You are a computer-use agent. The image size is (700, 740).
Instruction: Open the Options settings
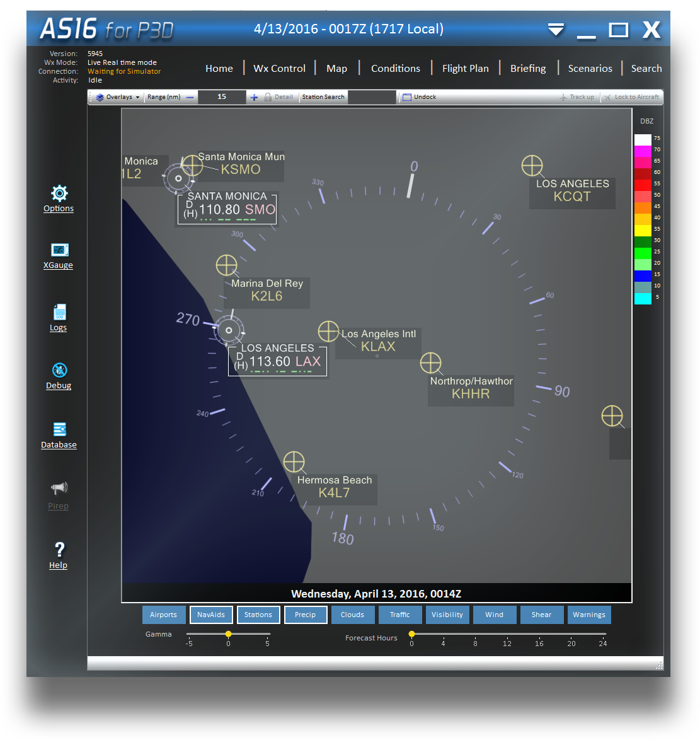(58, 199)
